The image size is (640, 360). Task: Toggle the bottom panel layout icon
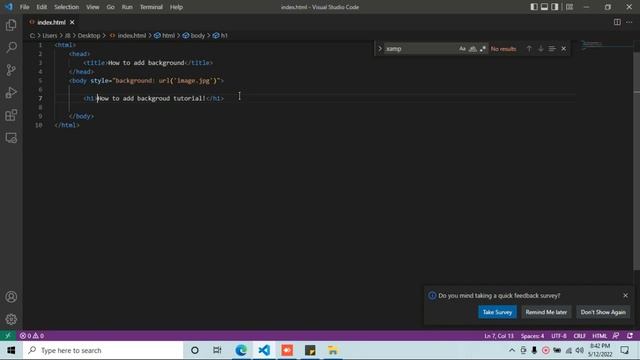point(544,7)
